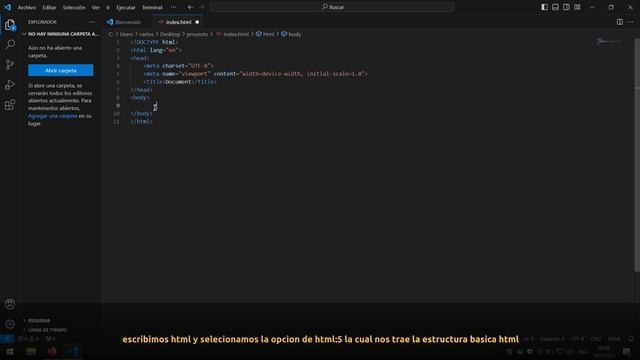Open the Ver menu
The width and height of the screenshot is (640, 360).
point(96,7)
